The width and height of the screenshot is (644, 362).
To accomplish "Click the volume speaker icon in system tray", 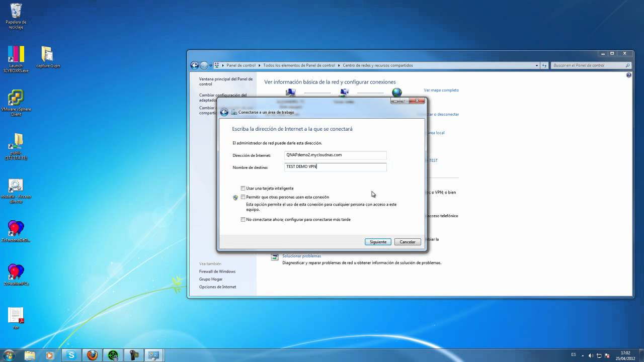I will tap(591, 355).
